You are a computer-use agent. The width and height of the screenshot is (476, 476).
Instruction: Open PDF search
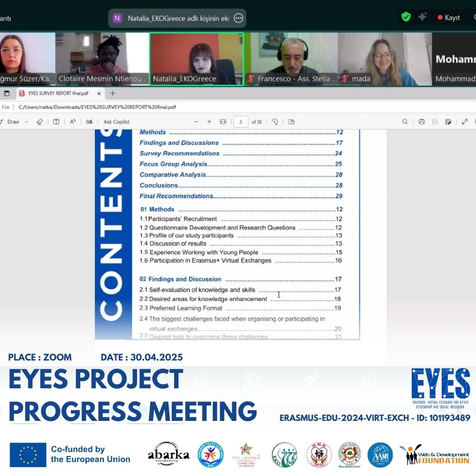point(405,122)
